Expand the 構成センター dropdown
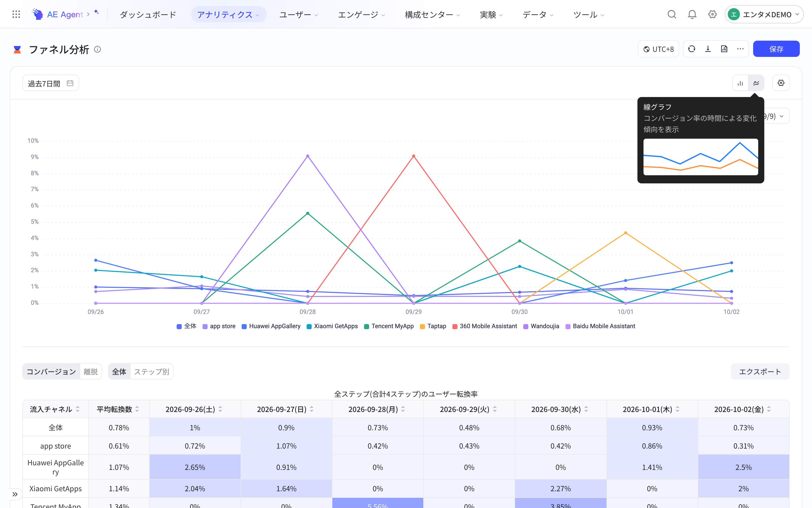This screenshot has width=812, height=508. pos(432,14)
